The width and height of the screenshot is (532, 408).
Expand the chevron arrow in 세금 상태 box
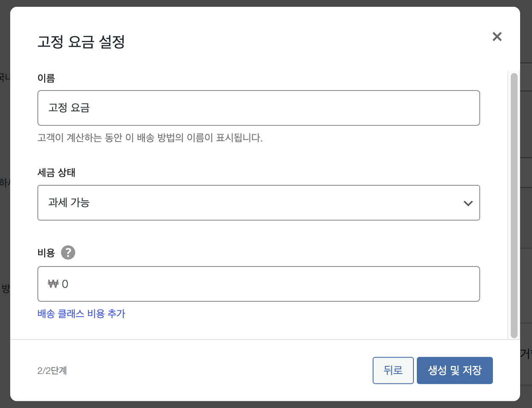[x=468, y=203]
